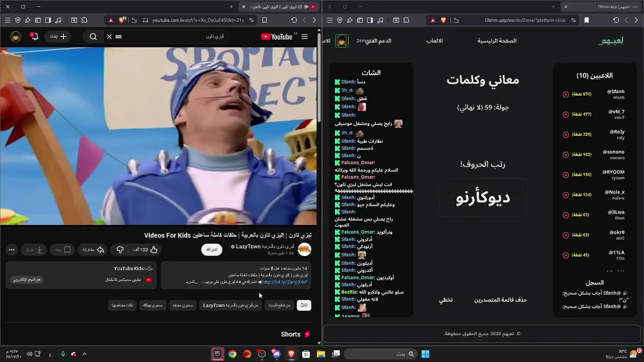Open the LazyTown channel avatar
Image resolution: width=644 pixels, height=362 pixels.
tap(304, 249)
